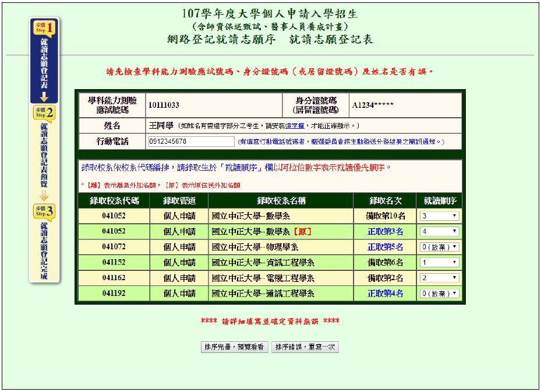Open the 就讀順序 dropdown for 數學系【原】row
The height and width of the screenshot is (392, 541).
click(x=439, y=232)
